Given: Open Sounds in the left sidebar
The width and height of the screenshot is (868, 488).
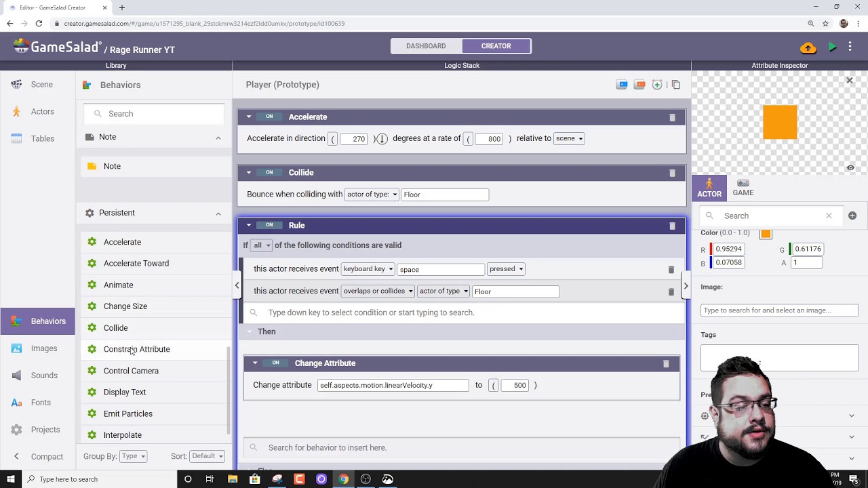Looking at the screenshot, I should click(37, 375).
